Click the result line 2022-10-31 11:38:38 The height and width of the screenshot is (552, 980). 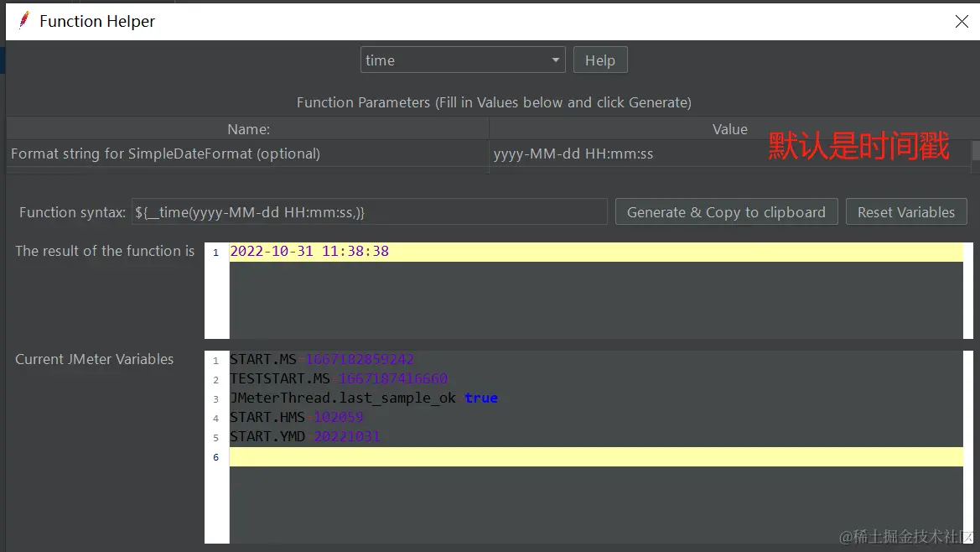[309, 251]
